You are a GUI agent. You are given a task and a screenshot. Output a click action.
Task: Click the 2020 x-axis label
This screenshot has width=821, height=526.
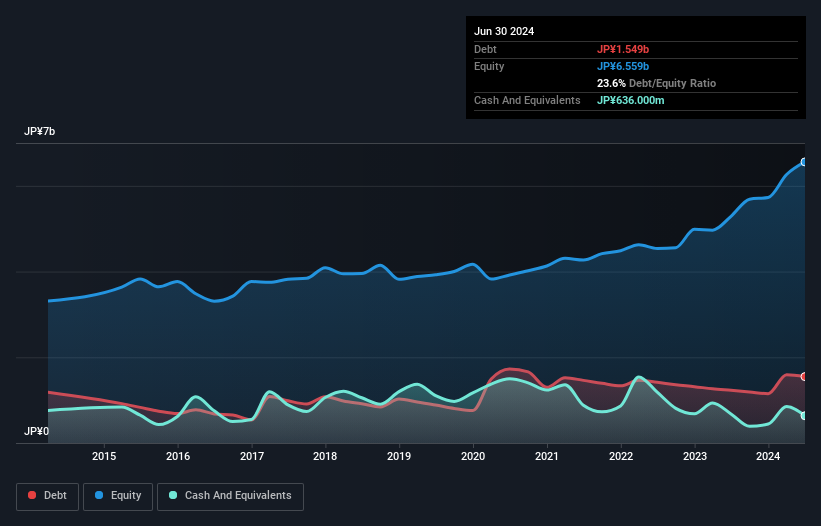(x=473, y=456)
